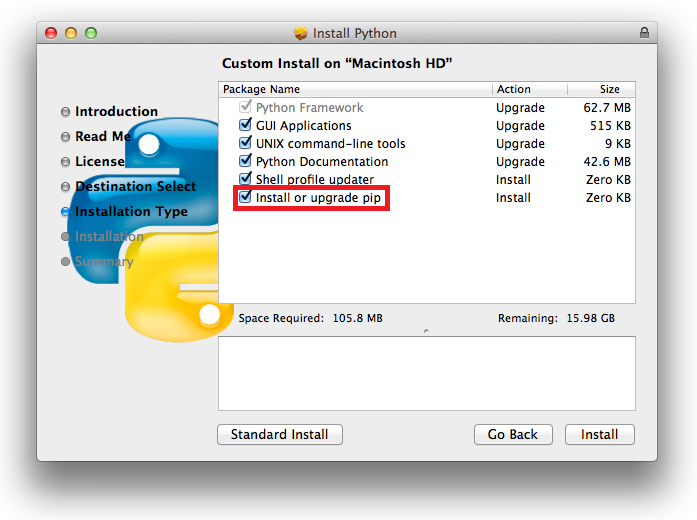Click the Shell profile updater package name
The width and height of the screenshot is (697, 520).
coord(315,180)
